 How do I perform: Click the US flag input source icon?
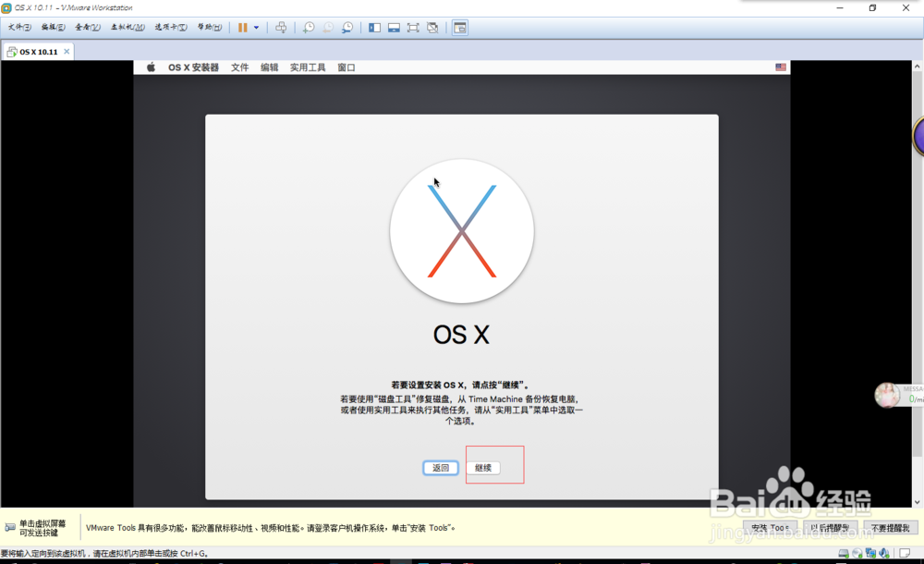tap(781, 67)
